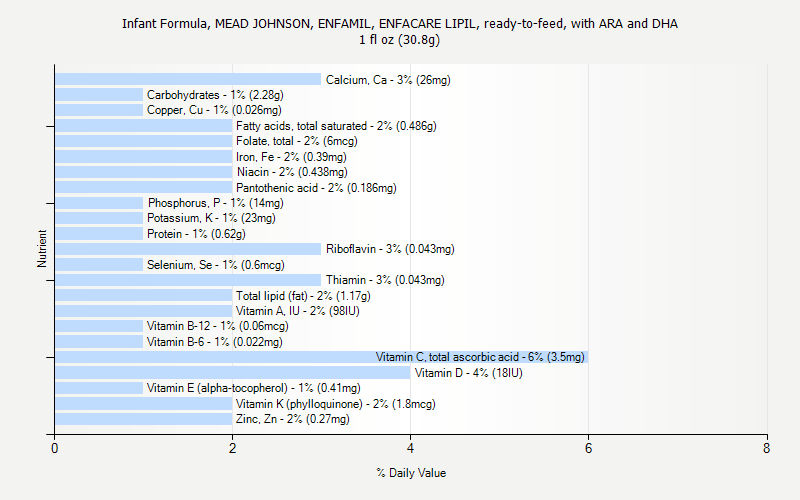Screen dimensions: 800x500
Task: Select the 'Vitamin K (phylloquinone) - 2%' label
Action: click(x=336, y=404)
